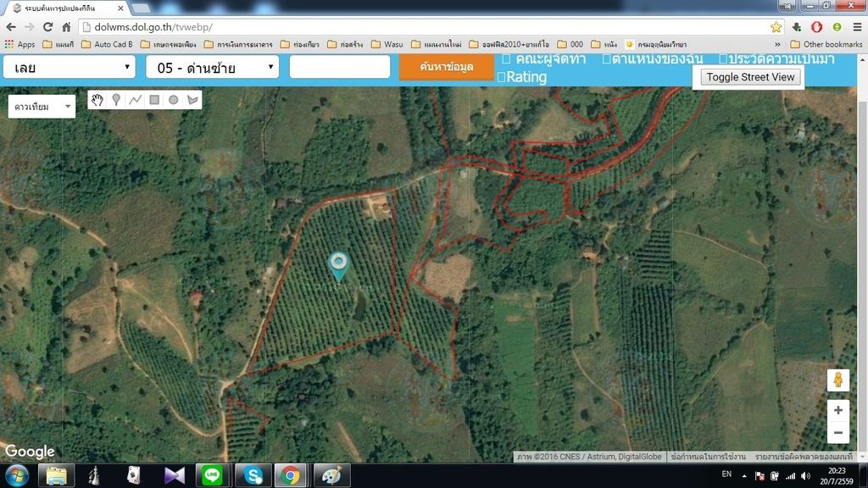Select the circle drawing tool

[x=173, y=100]
